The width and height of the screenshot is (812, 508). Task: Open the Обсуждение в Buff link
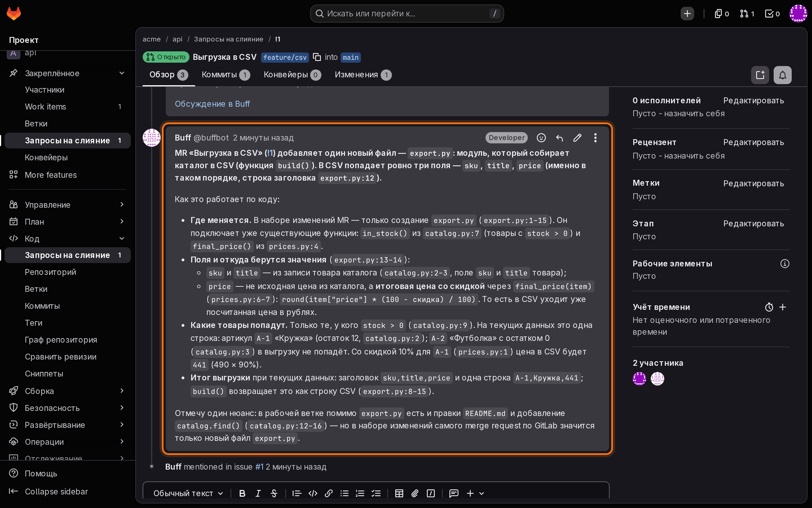(212, 104)
